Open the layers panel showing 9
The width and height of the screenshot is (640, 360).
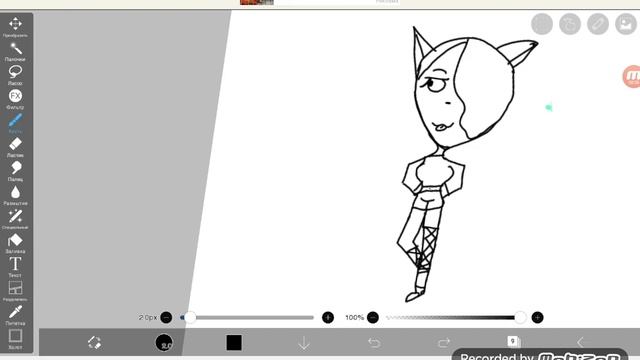click(x=513, y=341)
